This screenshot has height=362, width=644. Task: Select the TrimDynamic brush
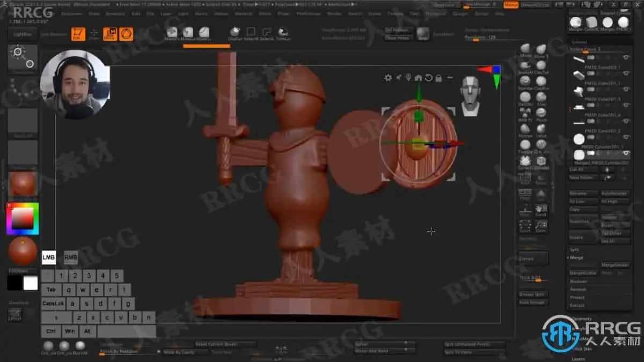[525, 145]
